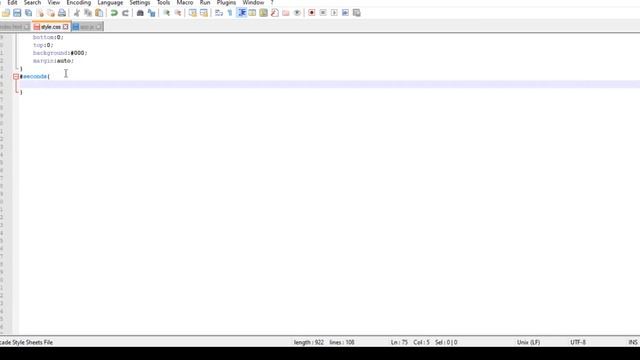The image size is (640, 360).
Task: Click the 'bottom:0;' code line
Action: click(48, 37)
